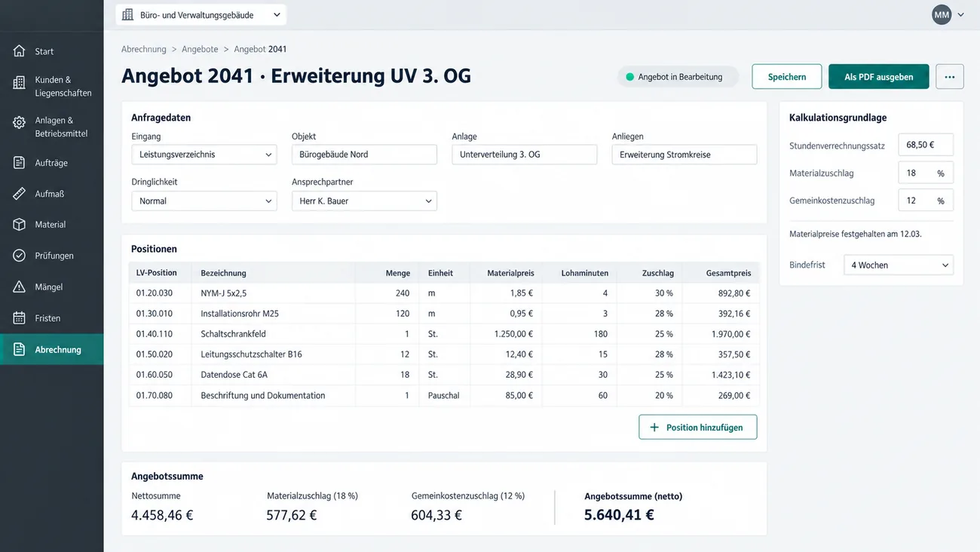
Task: Expand the user account chevron
Action: point(960,15)
